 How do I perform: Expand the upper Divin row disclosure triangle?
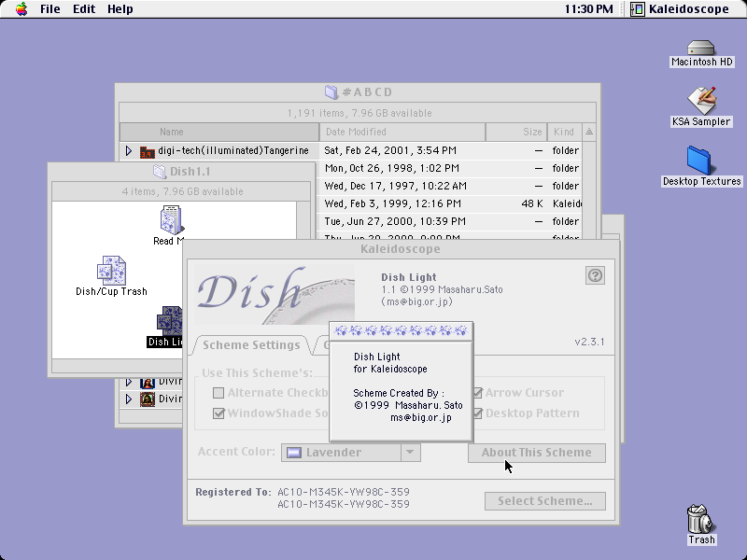[x=129, y=382]
